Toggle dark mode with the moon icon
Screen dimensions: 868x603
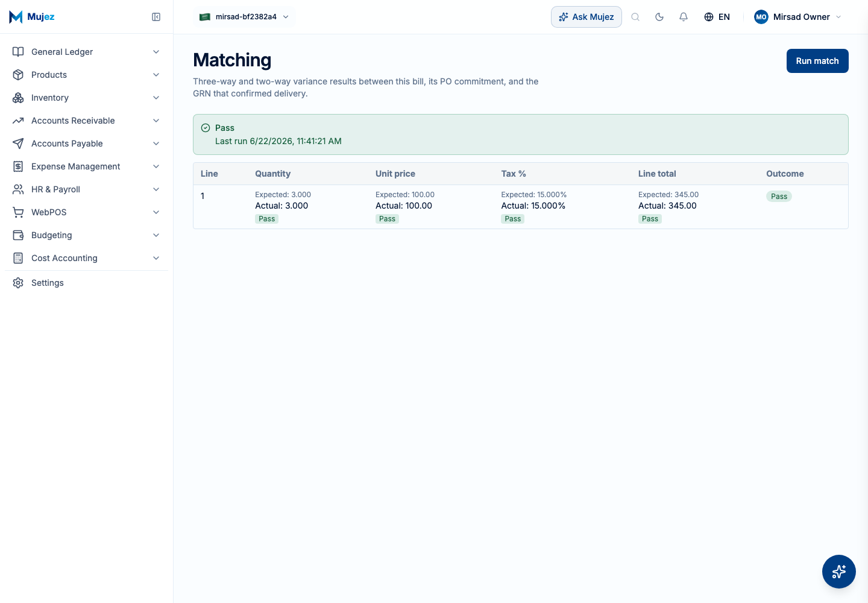[x=659, y=17]
